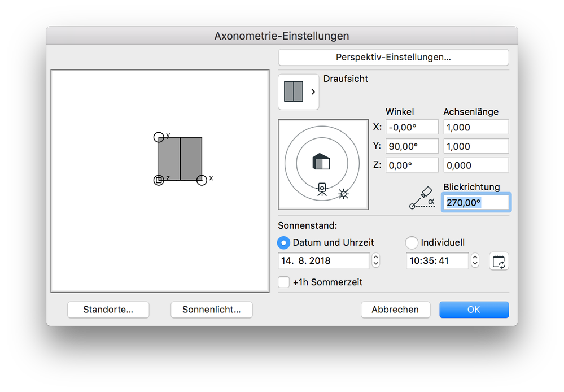Image resolution: width=564 pixels, height=392 pixels.
Task: Set current date and time via calendar icon
Action: pos(499,262)
